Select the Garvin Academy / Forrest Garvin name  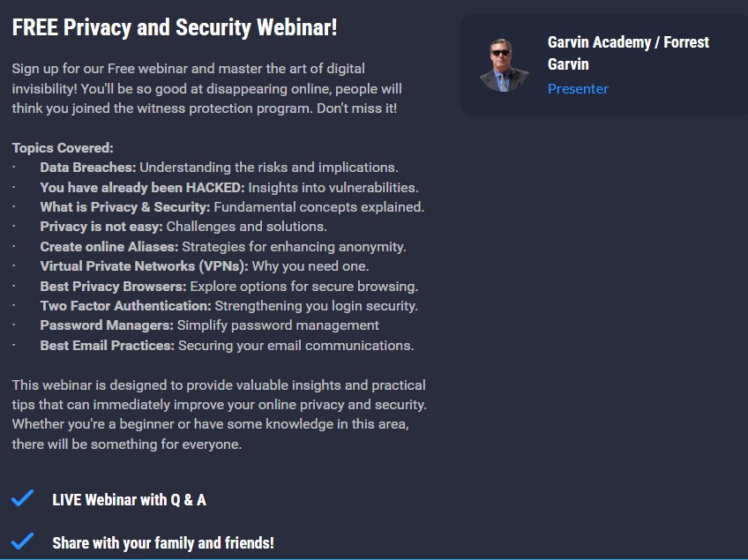pos(627,53)
